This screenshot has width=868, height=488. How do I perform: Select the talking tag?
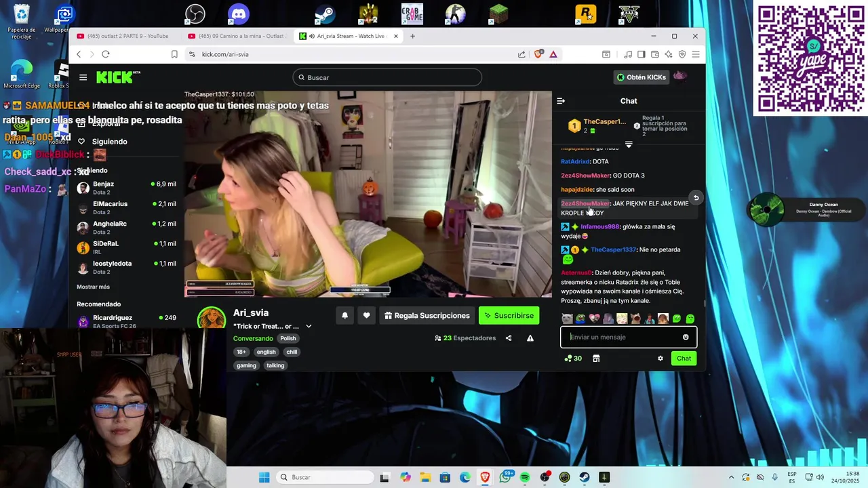coord(275,365)
